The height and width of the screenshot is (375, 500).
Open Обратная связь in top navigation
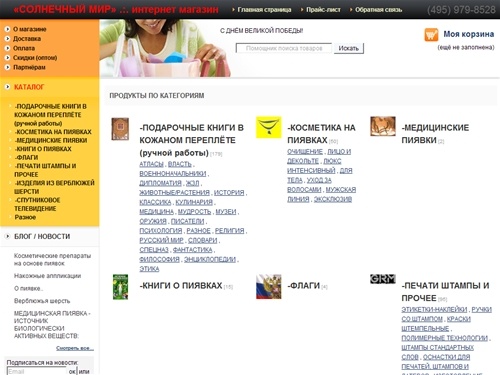point(378,10)
